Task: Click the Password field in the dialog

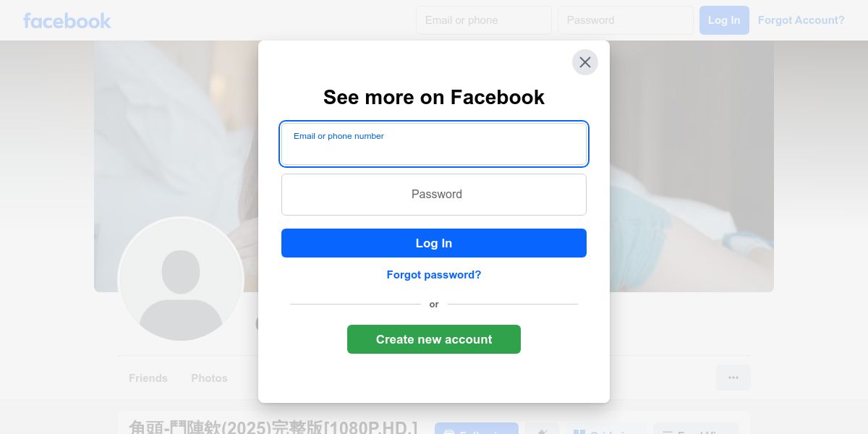Action: pyautogui.click(x=434, y=195)
